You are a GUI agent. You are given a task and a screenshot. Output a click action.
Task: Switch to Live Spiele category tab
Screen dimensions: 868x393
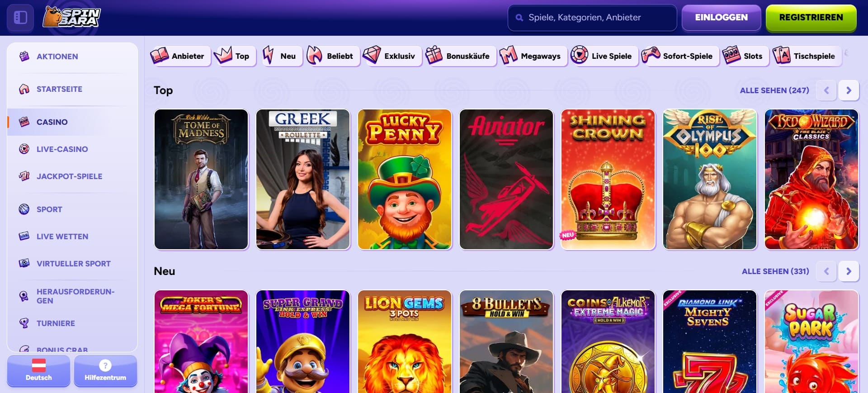603,56
